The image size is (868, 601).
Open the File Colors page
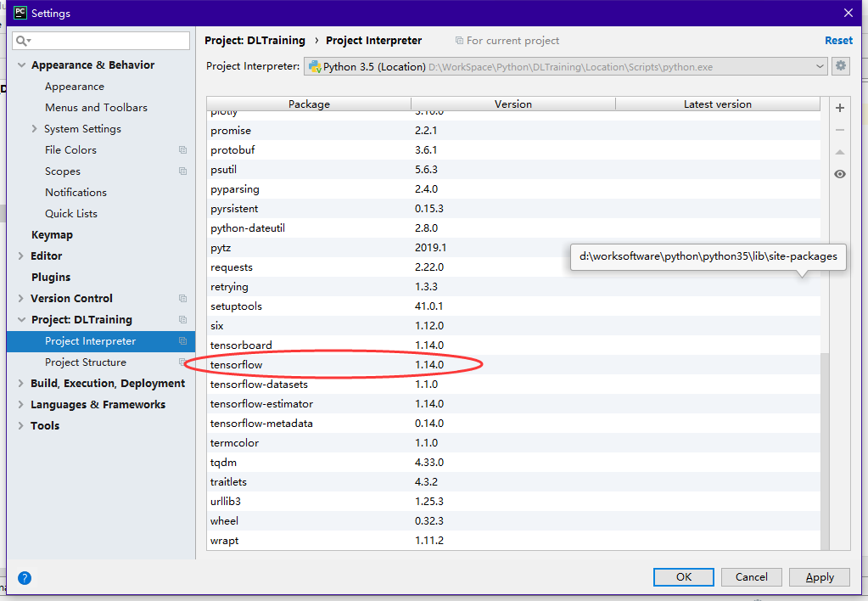[x=71, y=150]
